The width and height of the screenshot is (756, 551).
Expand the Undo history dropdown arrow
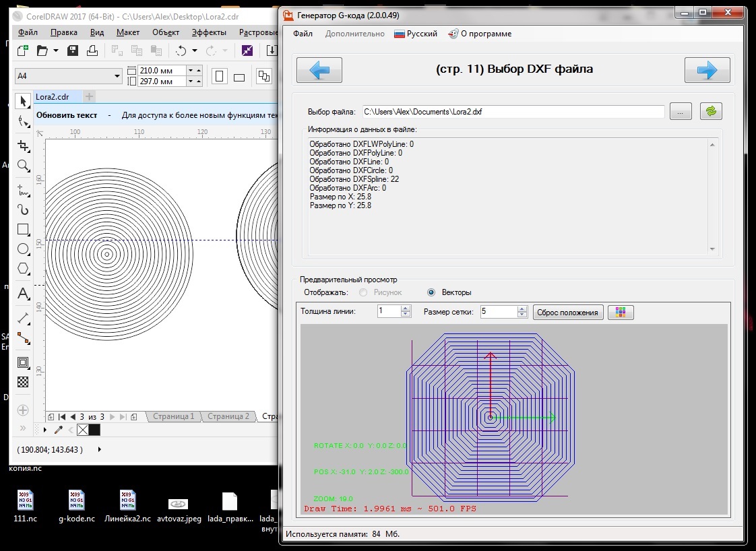(195, 51)
